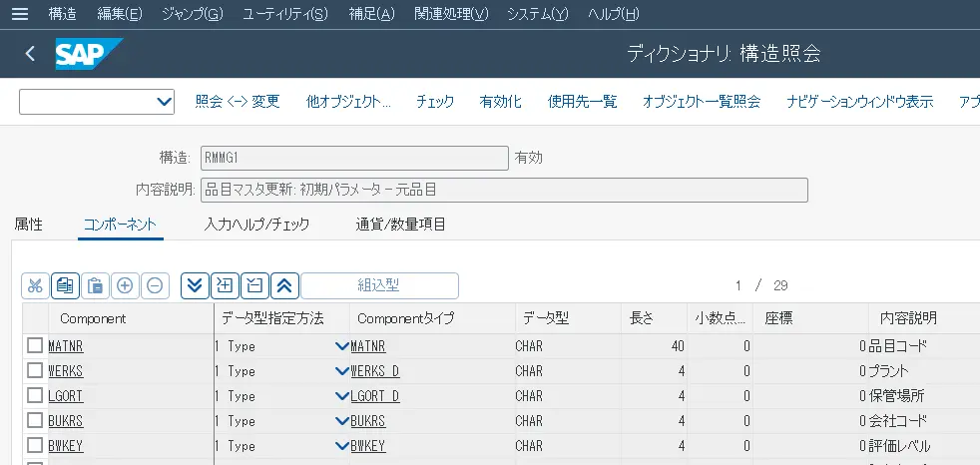The height and width of the screenshot is (465, 980).
Task: Click the cut (scissors) icon
Action: (35, 285)
